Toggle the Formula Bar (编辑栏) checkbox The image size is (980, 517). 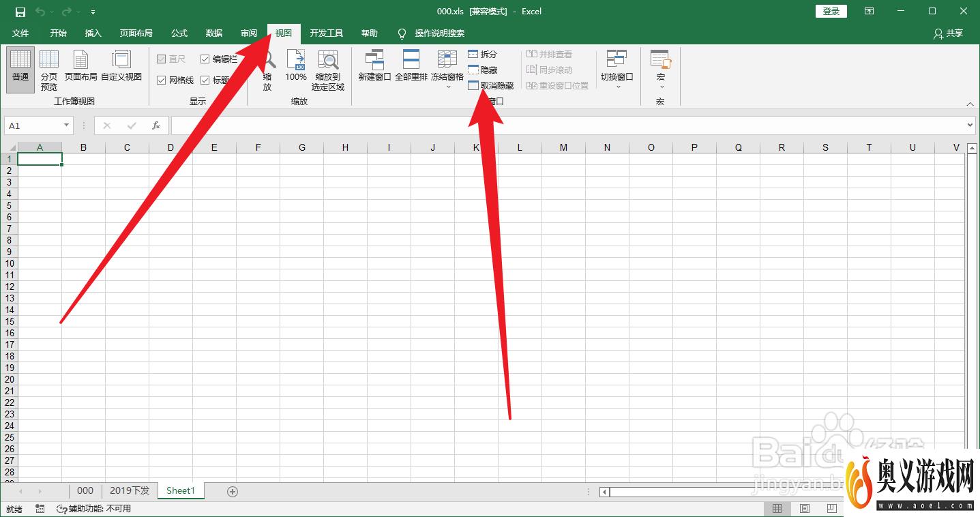pyautogui.click(x=220, y=59)
